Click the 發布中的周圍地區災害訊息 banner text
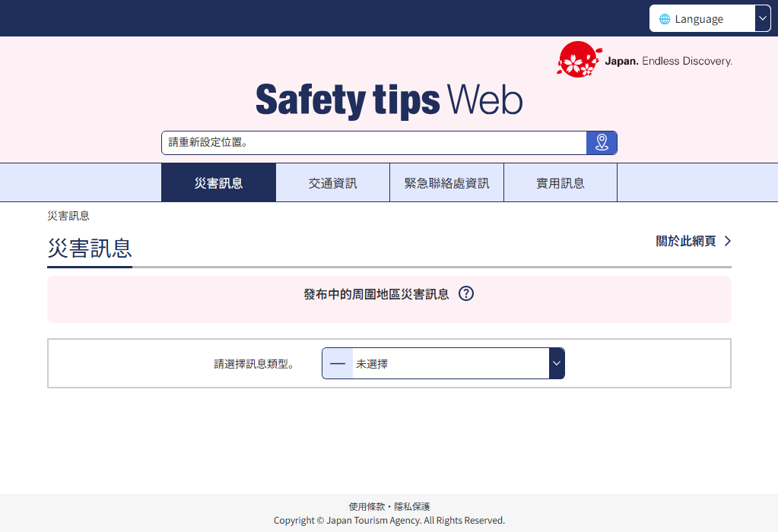 point(376,294)
